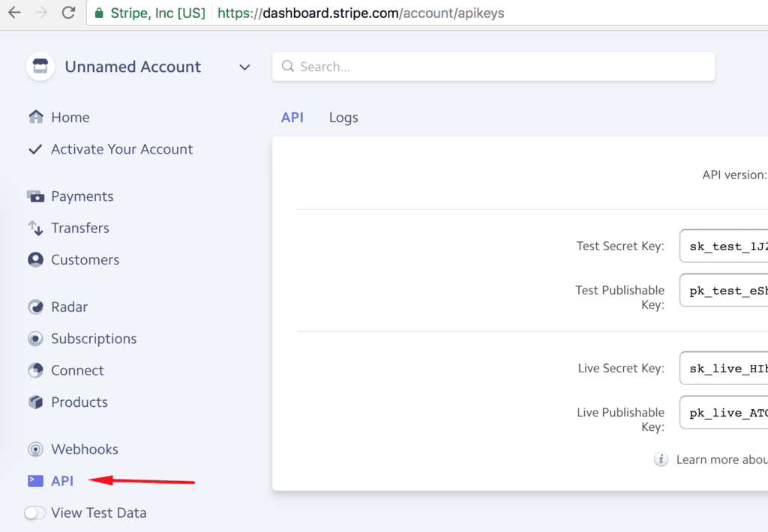Click the Home house icon

(x=34, y=117)
